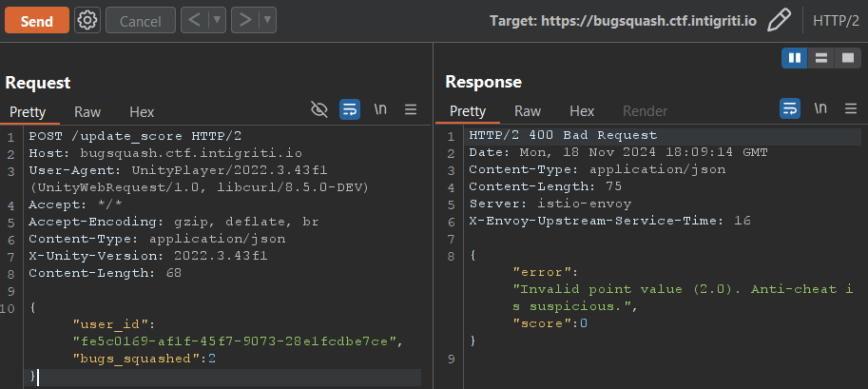Toggle line wrap in Response panel
868x389 pixels.
click(x=790, y=110)
